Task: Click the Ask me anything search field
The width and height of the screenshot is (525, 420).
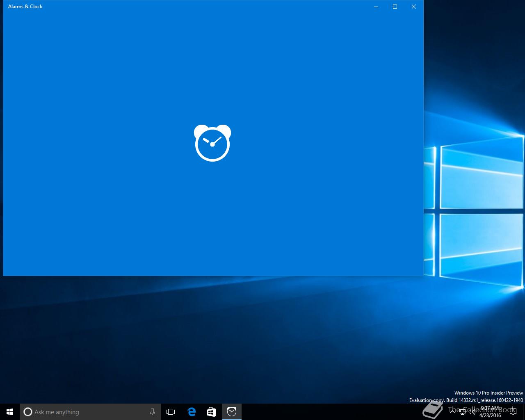Action: point(90,412)
